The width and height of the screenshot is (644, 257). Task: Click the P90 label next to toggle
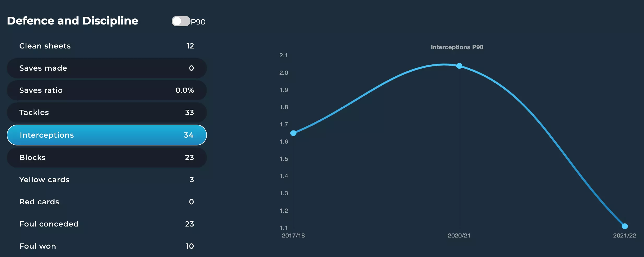tap(198, 22)
